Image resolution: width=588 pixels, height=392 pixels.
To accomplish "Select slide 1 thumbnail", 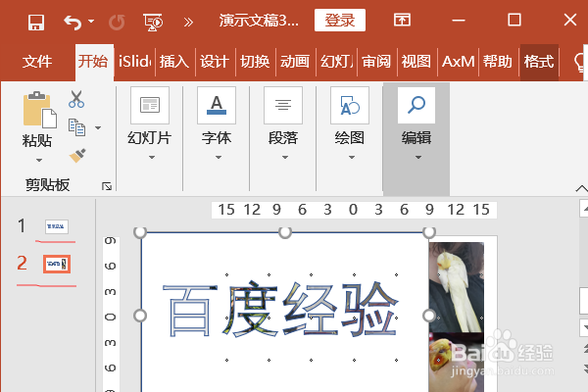I will point(57,227).
